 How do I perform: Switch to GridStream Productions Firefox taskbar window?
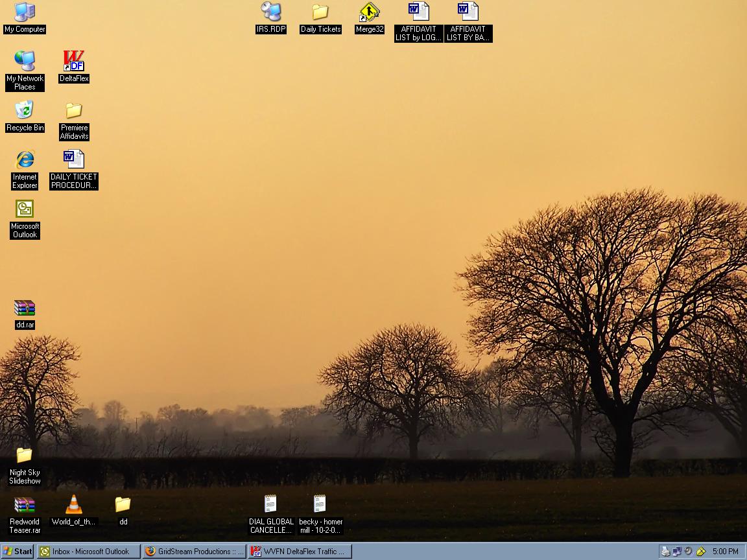[x=195, y=552]
